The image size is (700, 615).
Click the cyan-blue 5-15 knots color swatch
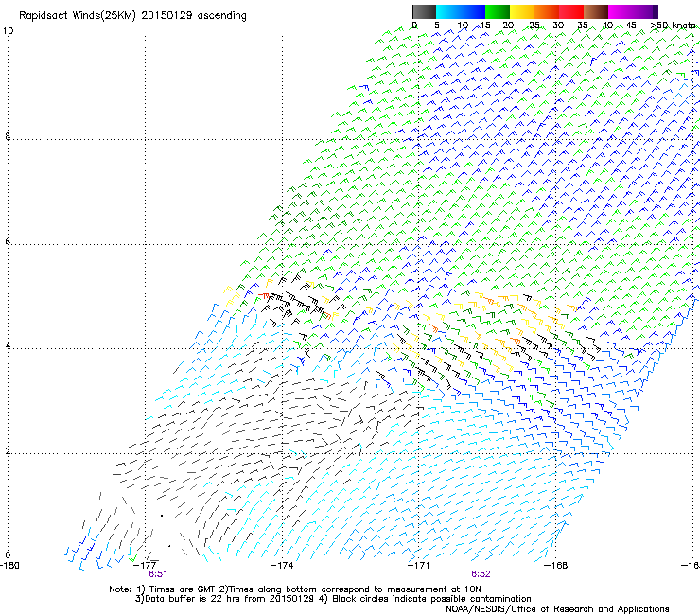tap(461, 11)
